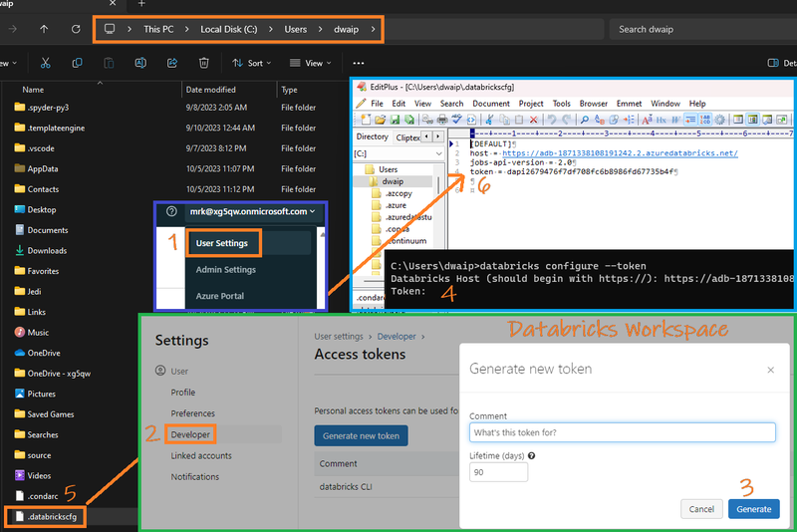The width and height of the screenshot is (797, 532).
Task: Open Developer in the Settings sidebar
Action: coord(190,434)
